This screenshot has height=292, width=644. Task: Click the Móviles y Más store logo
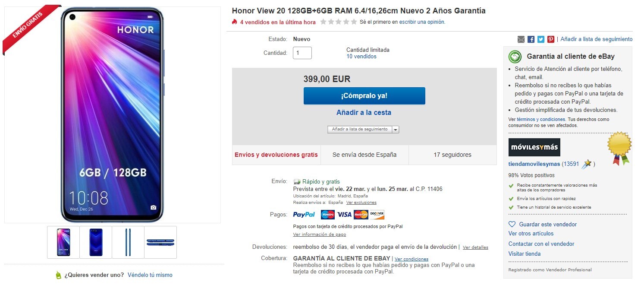pyautogui.click(x=534, y=147)
